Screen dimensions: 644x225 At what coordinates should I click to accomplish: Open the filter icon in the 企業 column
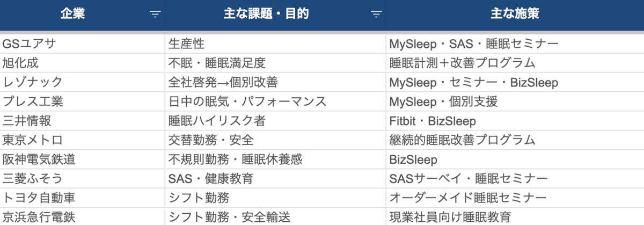click(x=156, y=15)
